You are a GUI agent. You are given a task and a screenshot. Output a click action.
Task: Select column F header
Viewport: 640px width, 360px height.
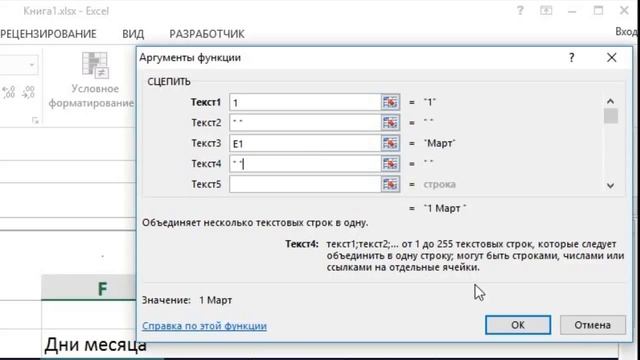click(89, 288)
